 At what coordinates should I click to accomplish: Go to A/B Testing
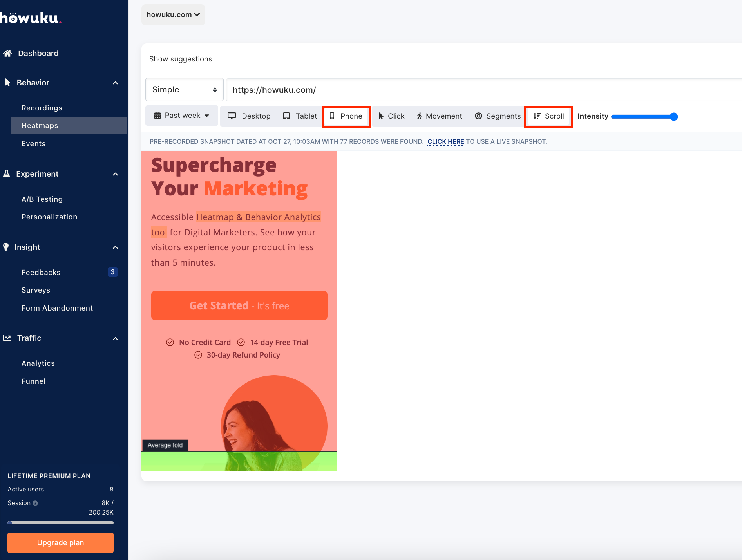42,199
